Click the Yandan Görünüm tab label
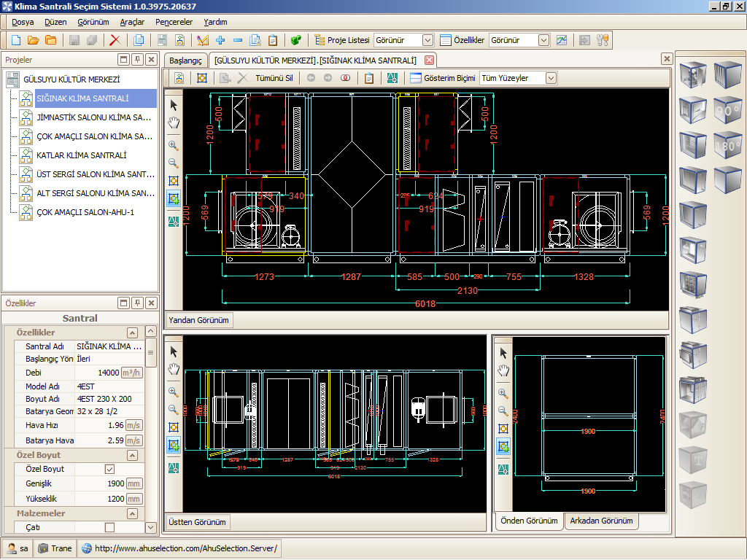Screen dimensions: 747x560 198,320
